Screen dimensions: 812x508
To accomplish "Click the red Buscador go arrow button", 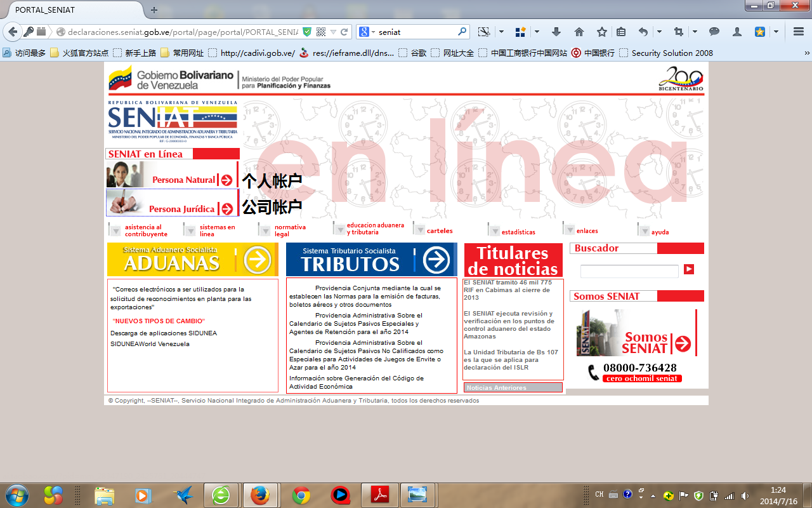I will 689,270.
